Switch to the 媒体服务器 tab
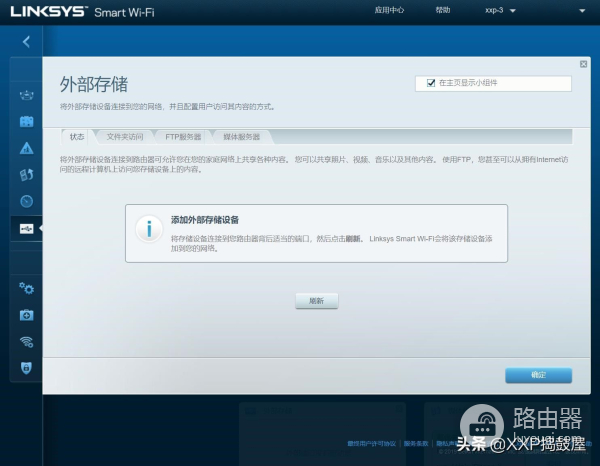This screenshot has width=600, height=466. (x=241, y=137)
